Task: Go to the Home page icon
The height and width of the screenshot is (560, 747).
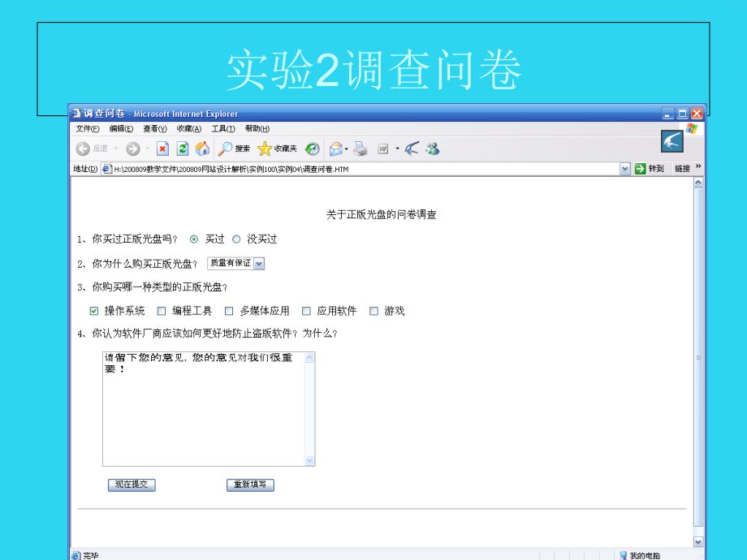Action: [202, 149]
